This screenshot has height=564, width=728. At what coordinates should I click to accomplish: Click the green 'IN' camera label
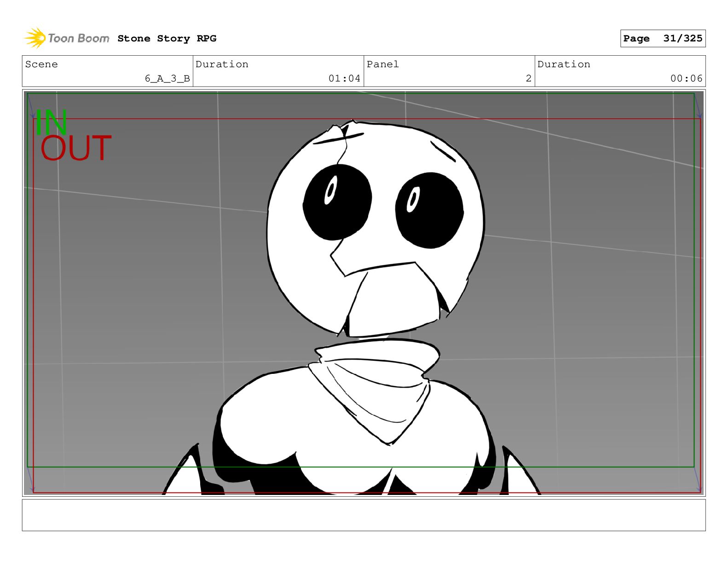pyautogui.click(x=51, y=122)
